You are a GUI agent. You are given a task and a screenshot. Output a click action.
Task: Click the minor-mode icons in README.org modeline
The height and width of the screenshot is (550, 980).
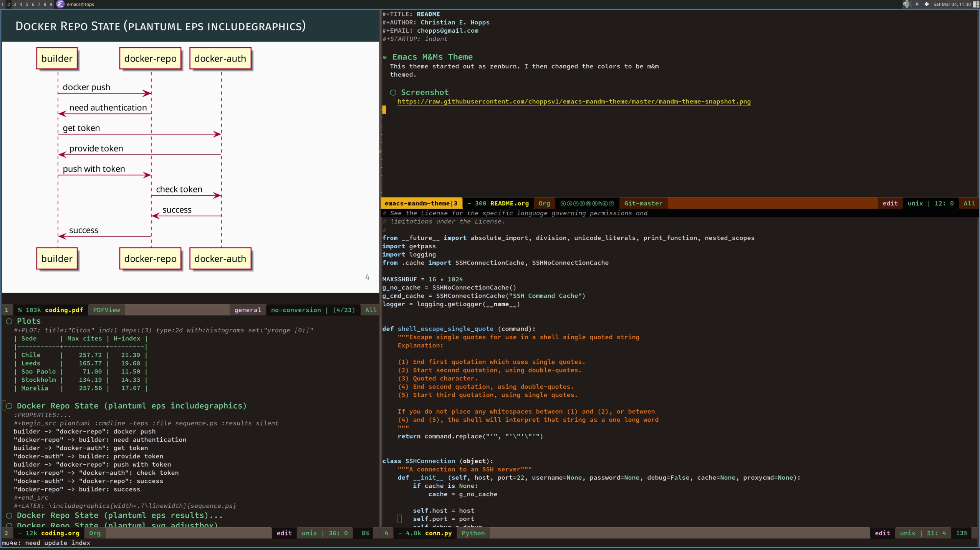pyautogui.click(x=587, y=203)
